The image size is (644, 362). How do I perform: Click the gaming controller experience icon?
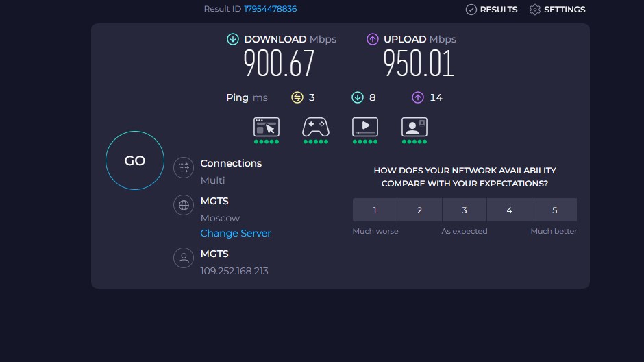pyautogui.click(x=315, y=127)
